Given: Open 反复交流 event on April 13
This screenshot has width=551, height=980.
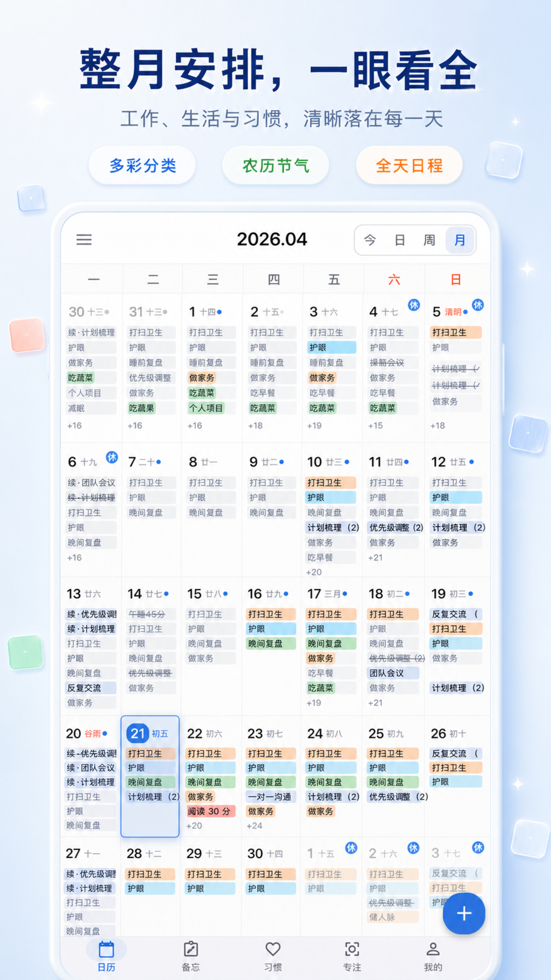Looking at the screenshot, I should point(91,688).
